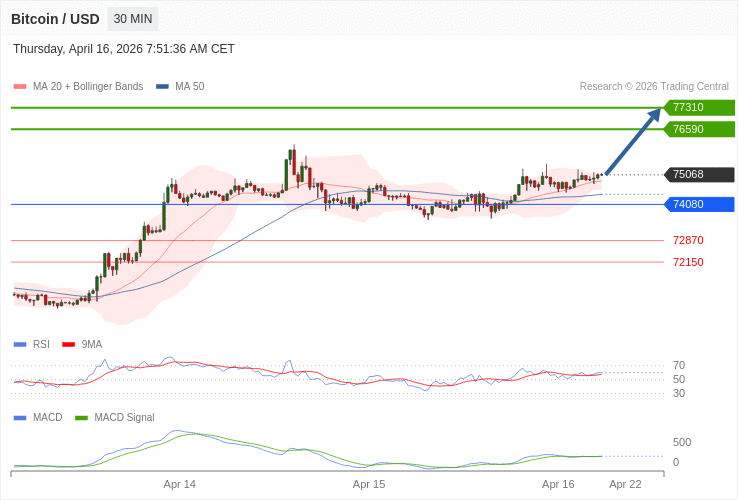Image resolution: width=738 pixels, height=500 pixels.
Task: Click the MA 50 legend label
Action: tap(190, 87)
